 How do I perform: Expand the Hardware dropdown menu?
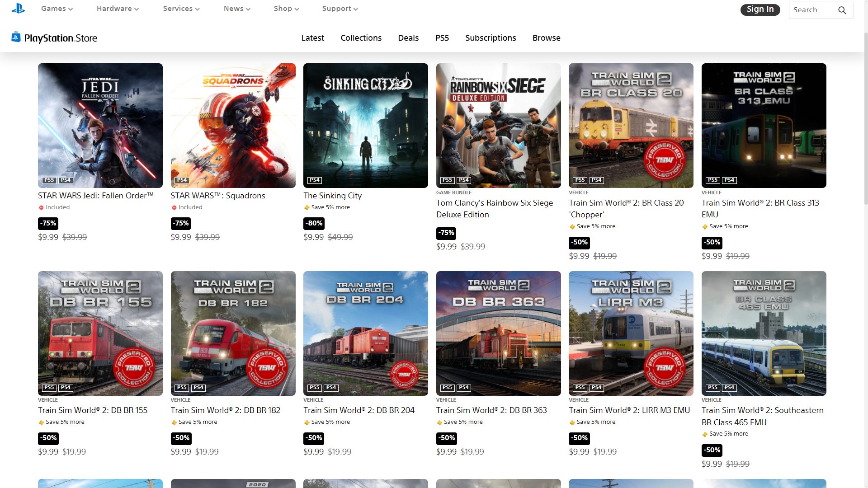pyautogui.click(x=118, y=9)
